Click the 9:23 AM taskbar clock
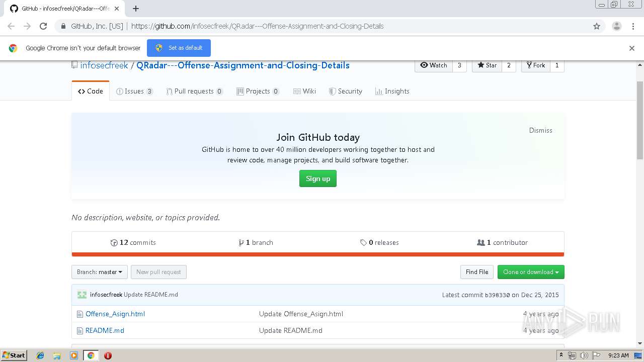This screenshot has height=362, width=644. coord(618,355)
